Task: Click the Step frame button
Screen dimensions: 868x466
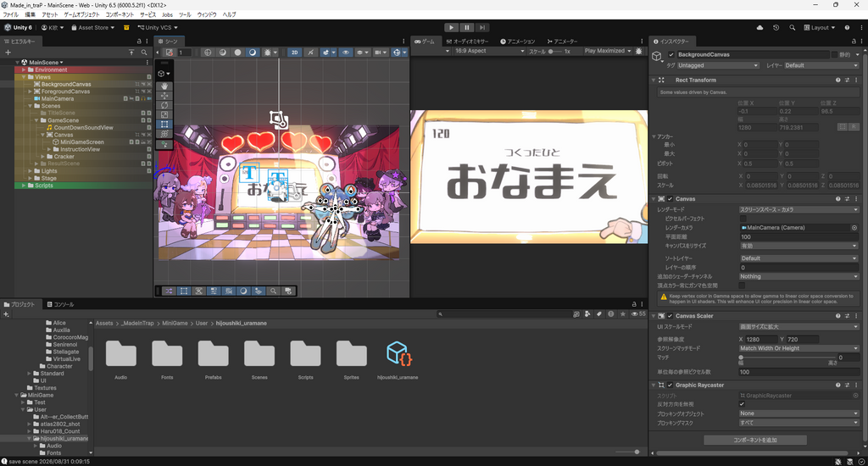Action: tap(482, 28)
